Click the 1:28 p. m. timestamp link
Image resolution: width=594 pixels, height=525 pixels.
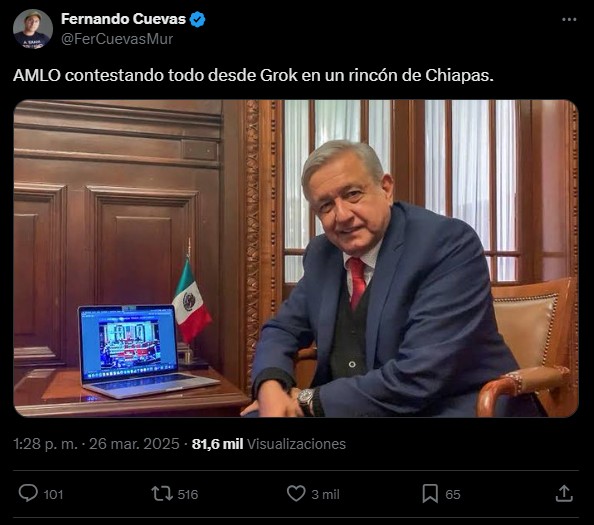45,444
